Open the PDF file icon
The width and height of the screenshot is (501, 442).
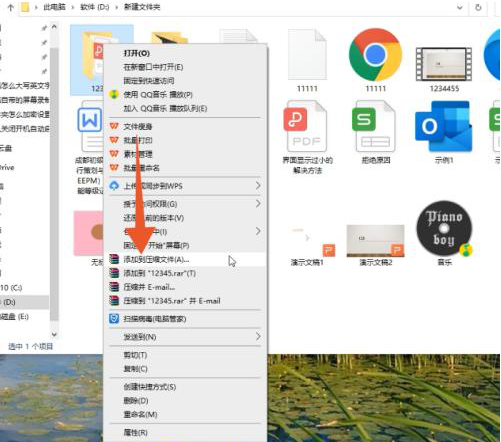point(307,127)
